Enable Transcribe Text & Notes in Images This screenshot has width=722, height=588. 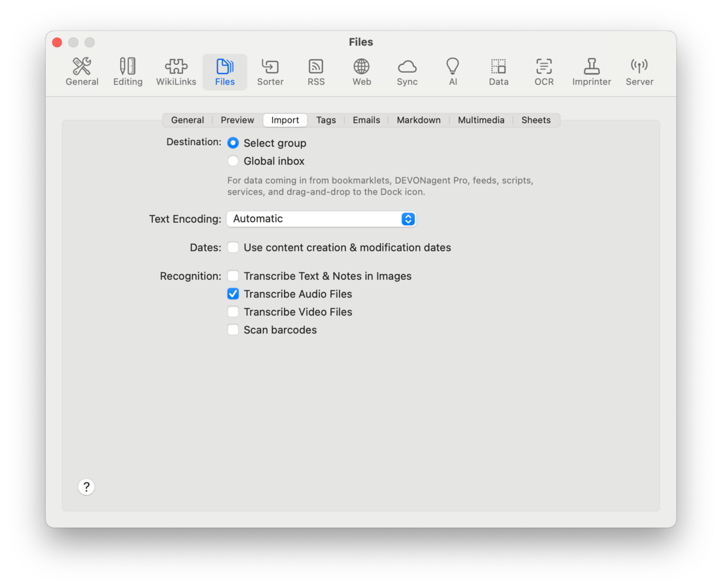[x=233, y=276]
